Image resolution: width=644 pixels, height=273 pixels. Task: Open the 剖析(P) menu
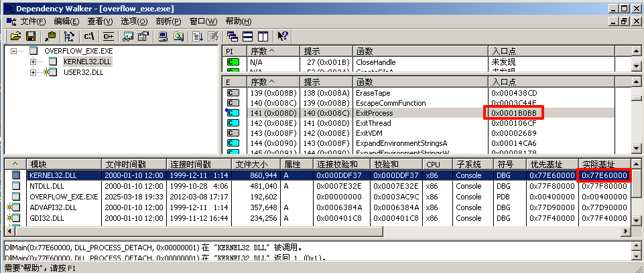(x=168, y=21)
